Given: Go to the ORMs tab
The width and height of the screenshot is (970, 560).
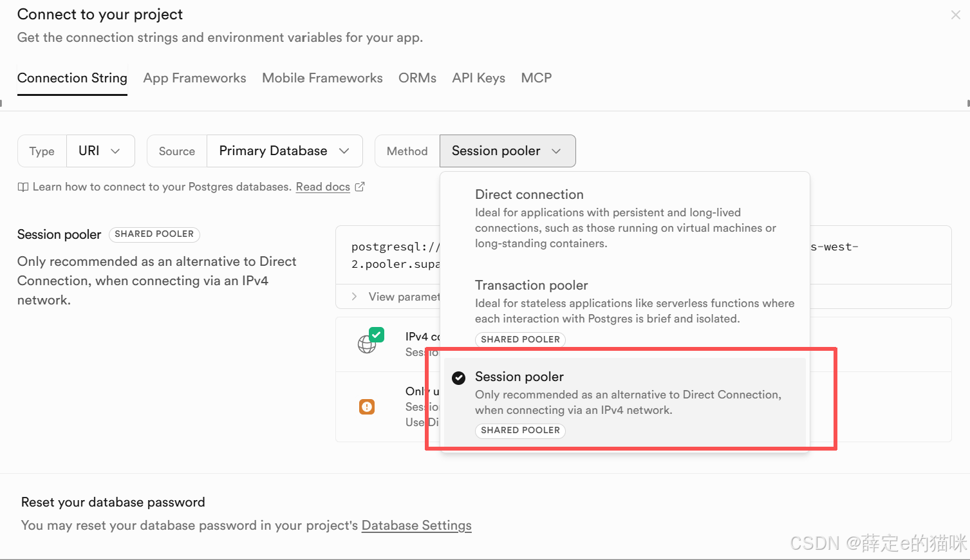Looking at the screenshot, I should (x=417, y=78).
